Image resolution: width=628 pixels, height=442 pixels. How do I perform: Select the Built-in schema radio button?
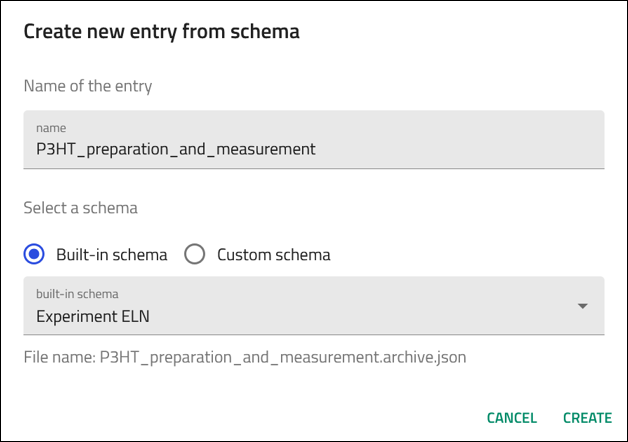click(35, 254)
